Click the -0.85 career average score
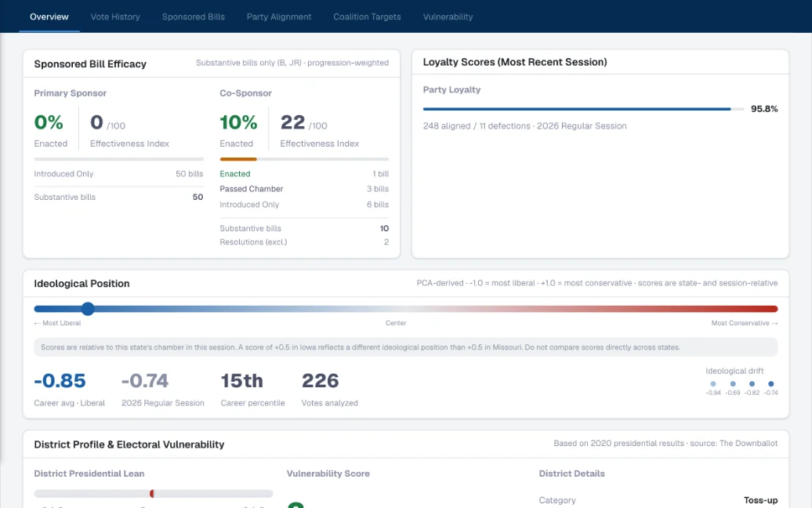This screenshot has width=812, height=508. click(x=60, y=381)
